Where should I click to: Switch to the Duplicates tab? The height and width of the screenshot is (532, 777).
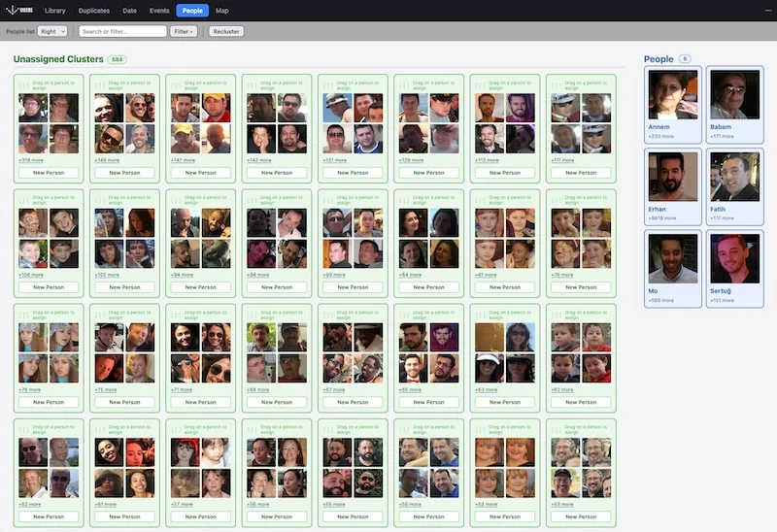93,11
